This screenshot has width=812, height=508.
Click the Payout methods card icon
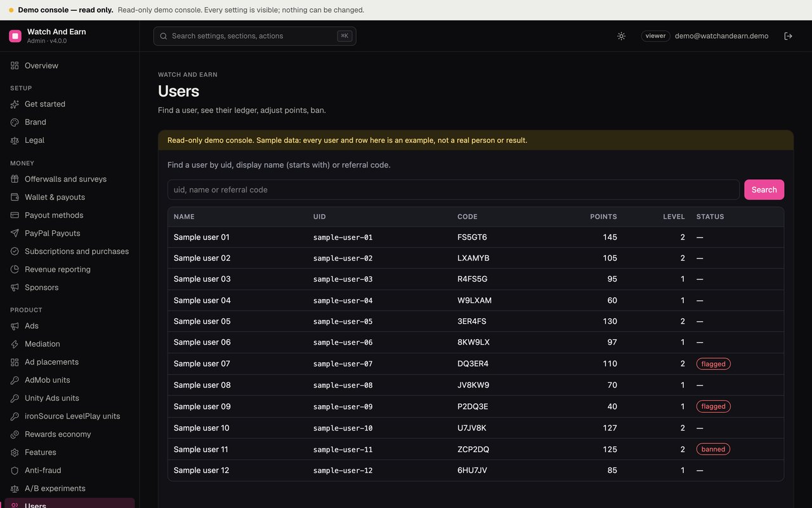15,215
